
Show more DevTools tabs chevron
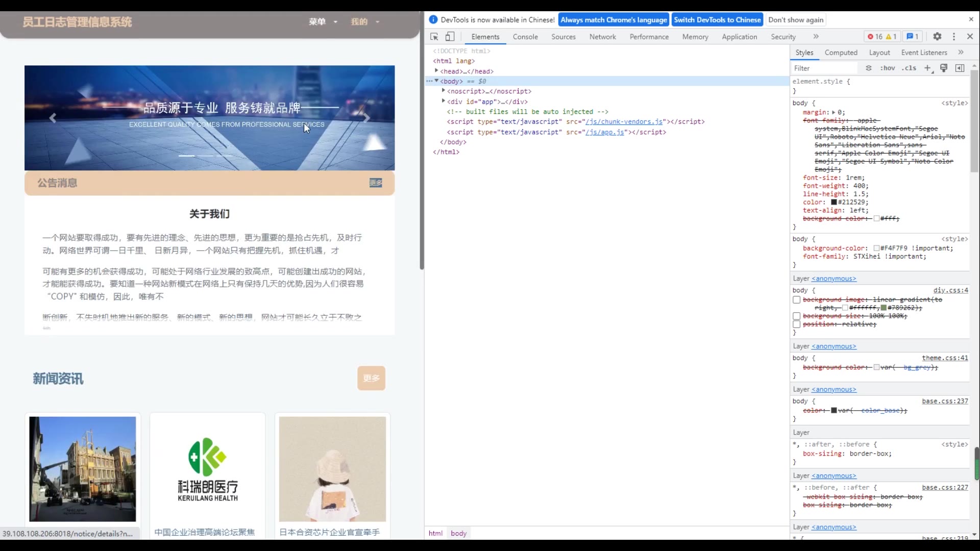pyautogui.click(x=816, y=37)
